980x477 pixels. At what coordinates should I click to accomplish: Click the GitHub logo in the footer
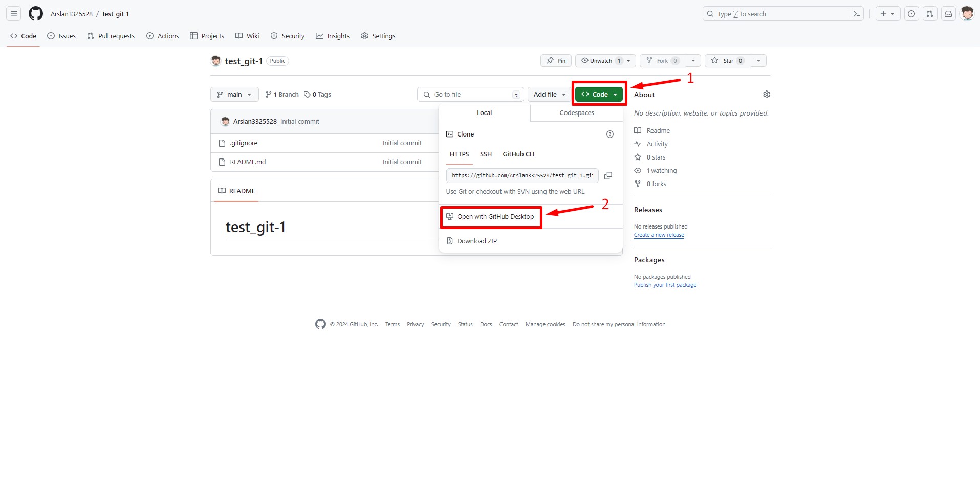coord(320,324)
